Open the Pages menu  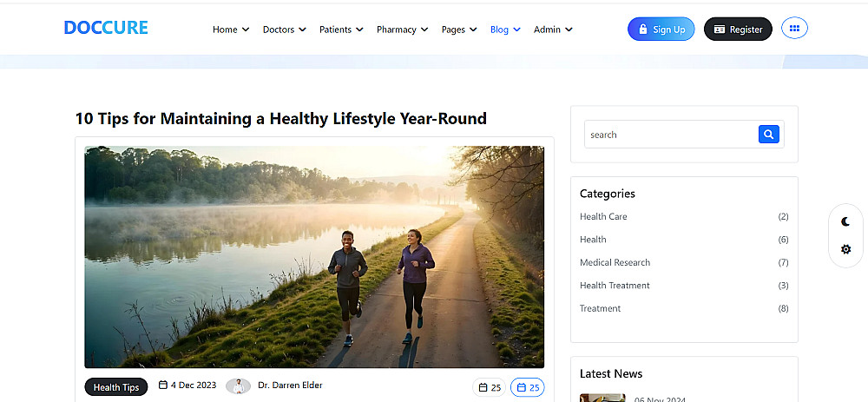(459, 30)
